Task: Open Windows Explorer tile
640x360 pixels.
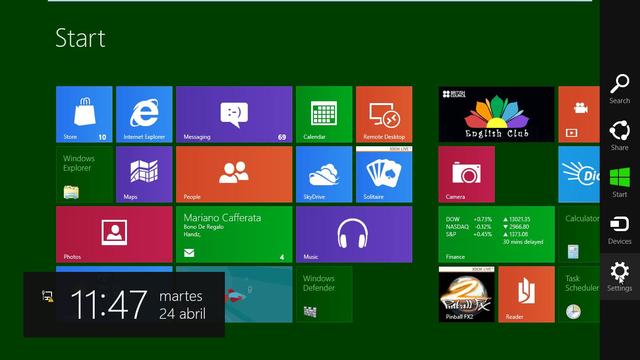Action: pyautogui.click(x=84, y=174)
